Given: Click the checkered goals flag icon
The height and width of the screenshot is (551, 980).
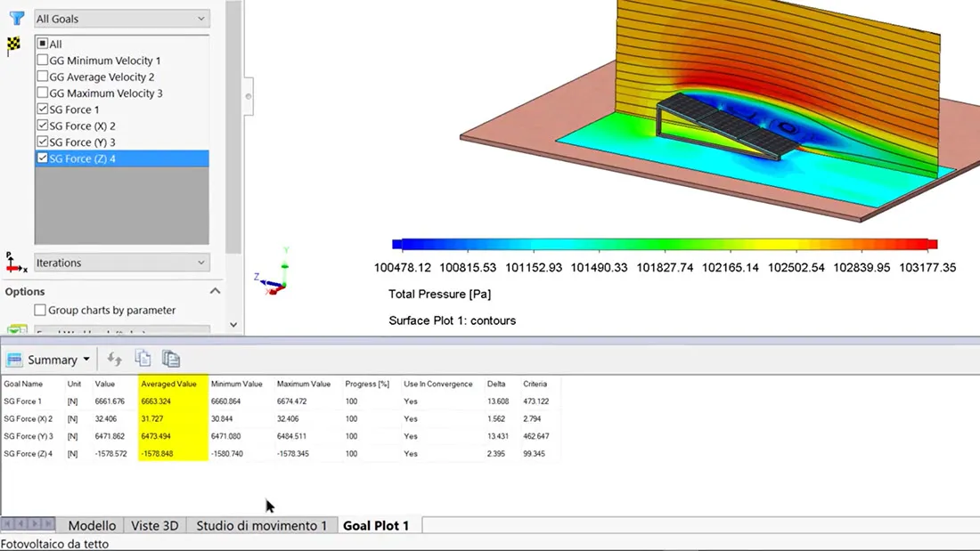Looking at the screenshot, I should coord(13,45).
